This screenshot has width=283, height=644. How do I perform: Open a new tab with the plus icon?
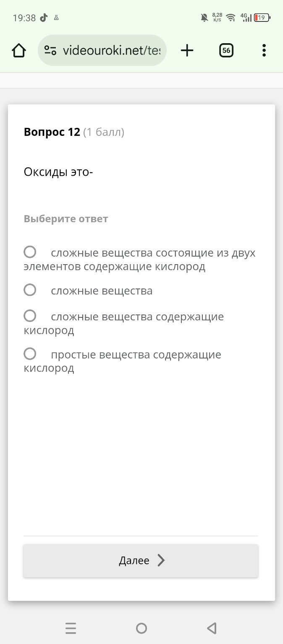coord(187,50)
